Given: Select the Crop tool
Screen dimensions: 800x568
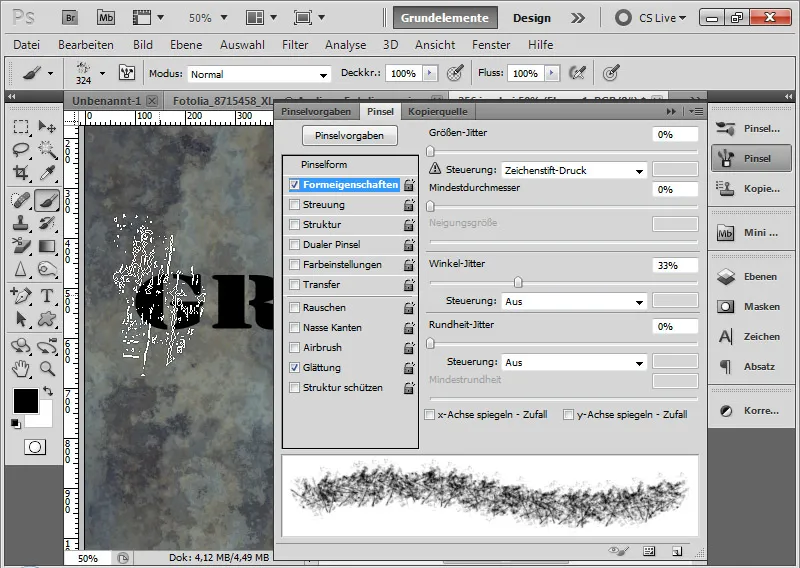Looking at the screenshot, I should coord(21,172).
